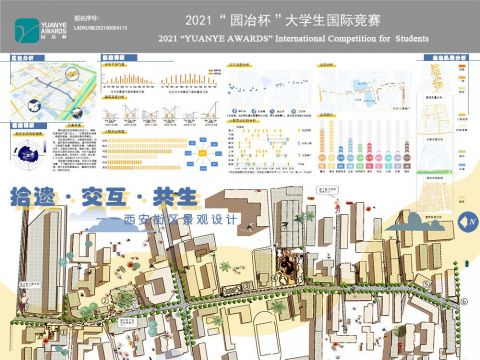Click the pink circle in the color chart
Image resolution: width=480 pixels, height=360 pixels.
pos(379,158)
